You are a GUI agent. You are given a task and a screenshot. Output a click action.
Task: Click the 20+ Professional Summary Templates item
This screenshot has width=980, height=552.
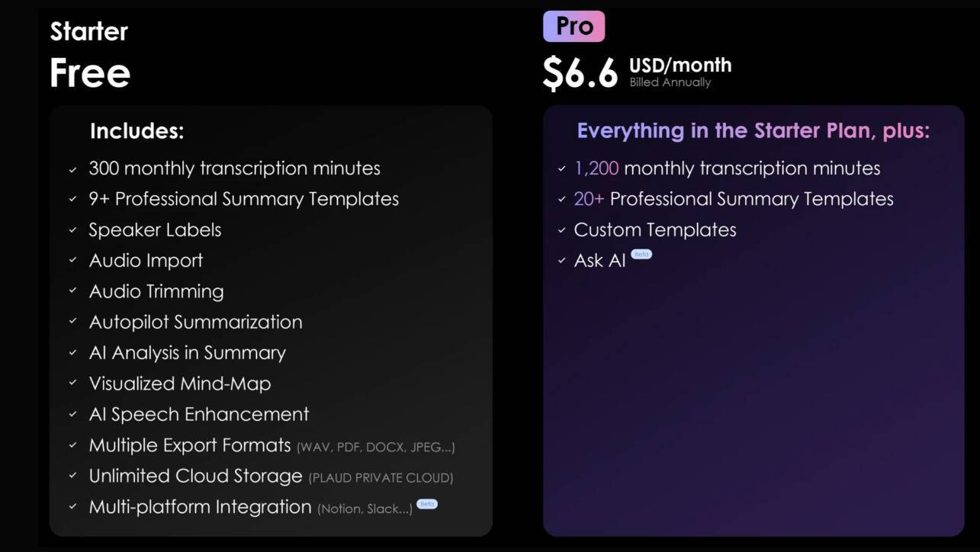pos(733,199)
